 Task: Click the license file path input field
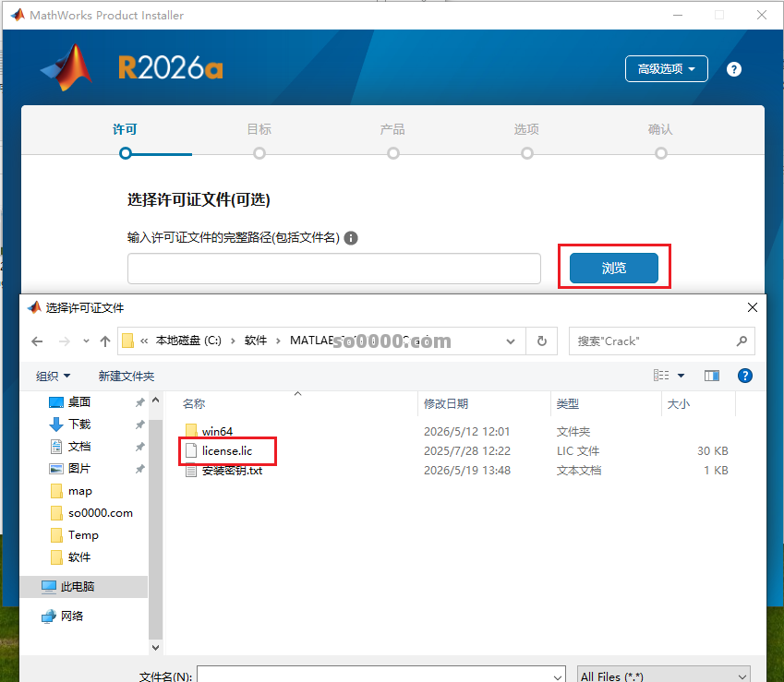[x=334, y=269]
